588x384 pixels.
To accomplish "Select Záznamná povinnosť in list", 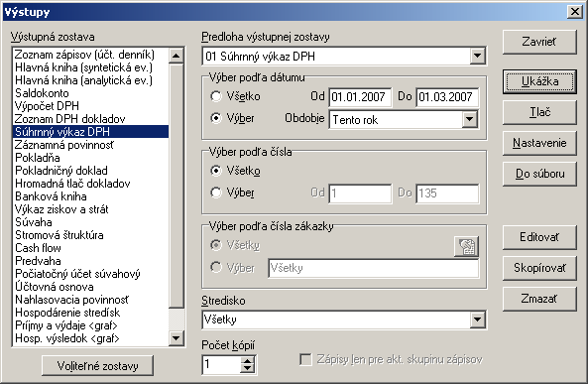I will point(91,145).
